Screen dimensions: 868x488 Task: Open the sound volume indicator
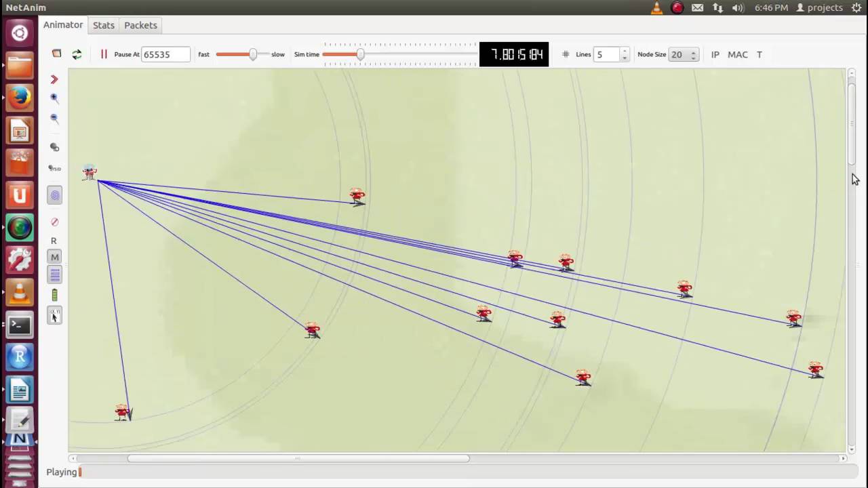tap(738, 8)
